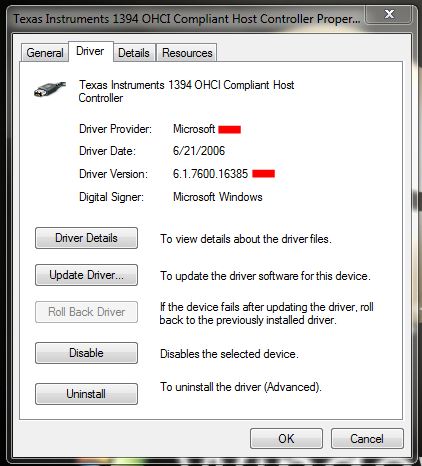This screenshot has width=422, height=466.
Task: Uninstall the driver
Action: (x=86, y=394)
